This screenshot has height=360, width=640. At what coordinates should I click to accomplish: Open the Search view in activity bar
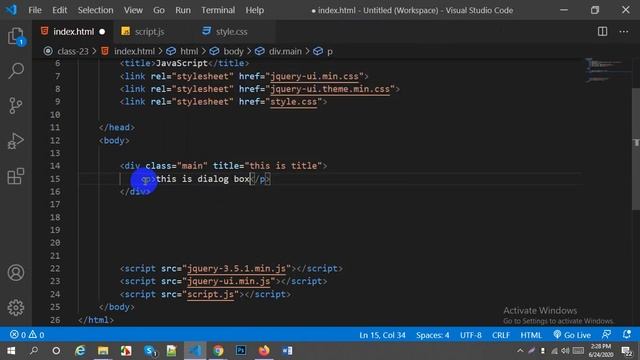tap(16, 71)
